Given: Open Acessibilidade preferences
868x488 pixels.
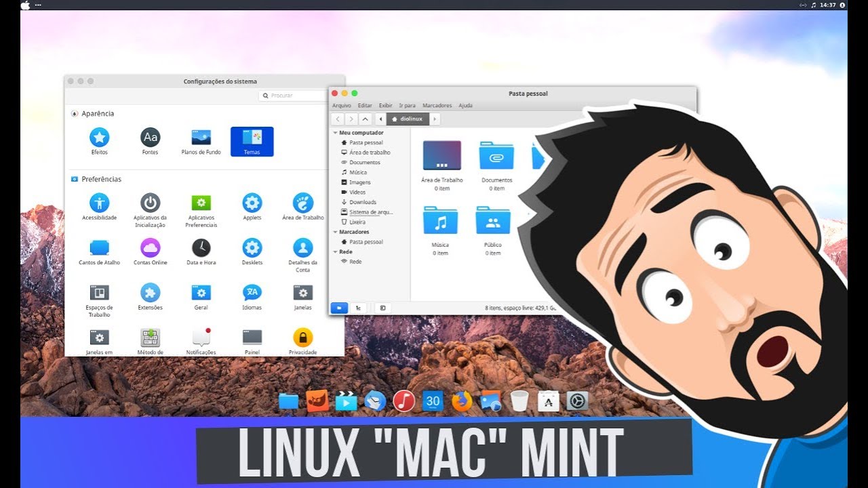Looking at the screenshot, I should [x=100, y=207].
